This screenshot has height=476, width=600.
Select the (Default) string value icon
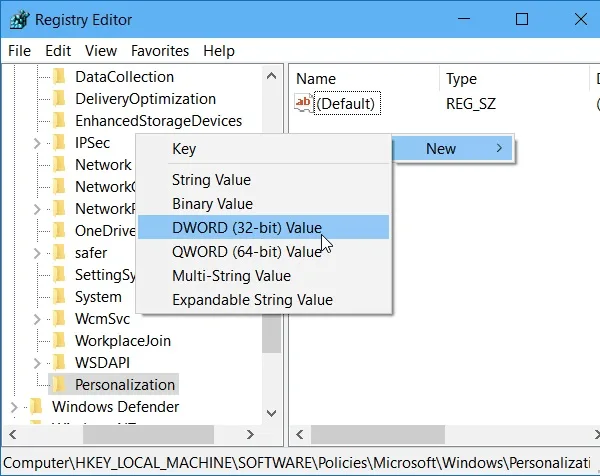tap(303, 103)
